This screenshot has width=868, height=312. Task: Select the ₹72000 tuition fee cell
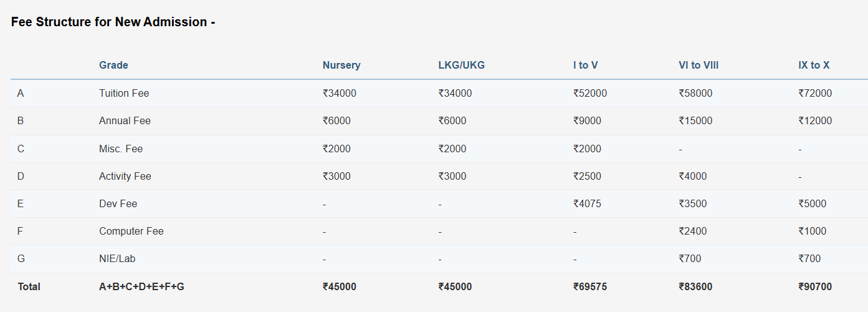point(815,93)
